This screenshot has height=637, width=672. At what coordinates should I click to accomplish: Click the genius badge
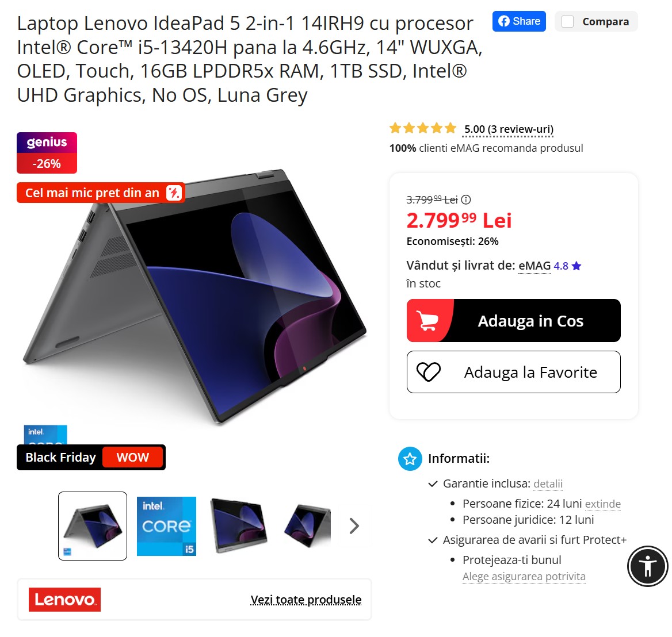pos(47,153)
